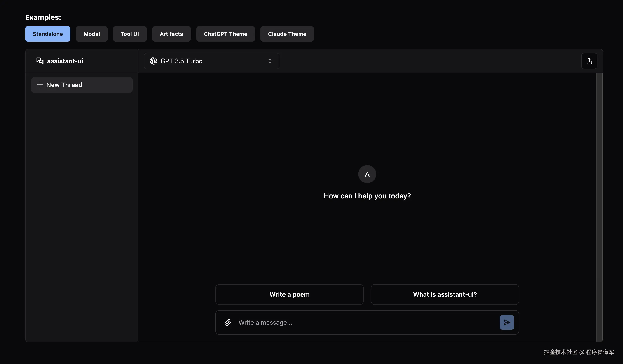Click the assistant-ui chat bubbles logo icon
The image size is (623, 364).
pyautogui.click(x=40, y=61)
